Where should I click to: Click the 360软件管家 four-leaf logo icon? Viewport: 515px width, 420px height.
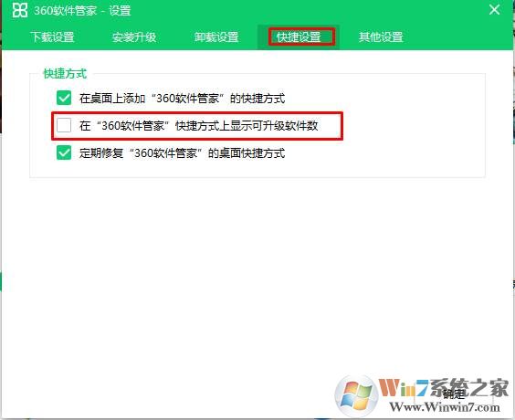[20, 10]
